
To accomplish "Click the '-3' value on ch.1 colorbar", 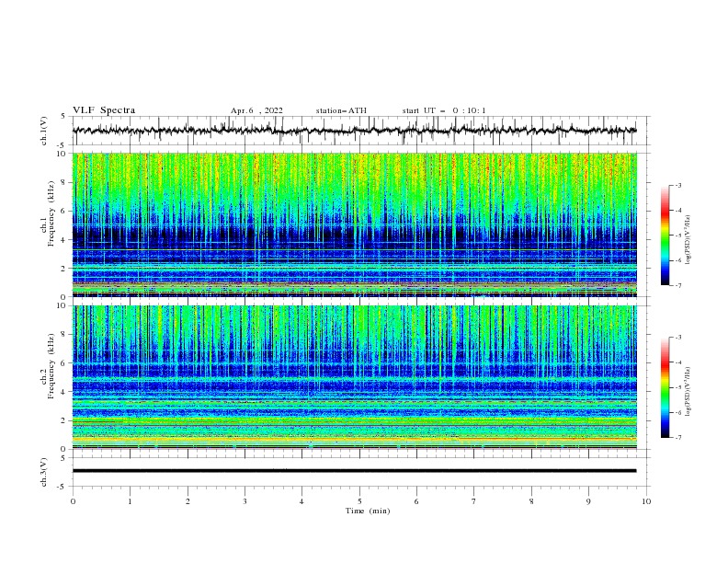I will pos(678,185).
